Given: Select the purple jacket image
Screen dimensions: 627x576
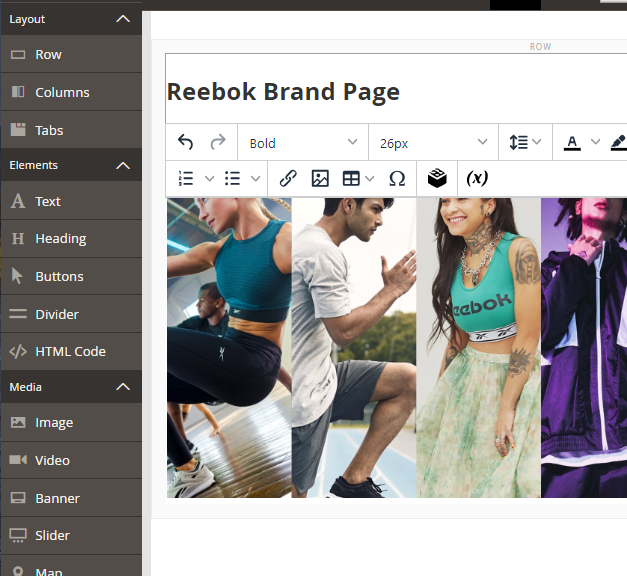Looking at the screenshot, I should click(x=584, y=348).
